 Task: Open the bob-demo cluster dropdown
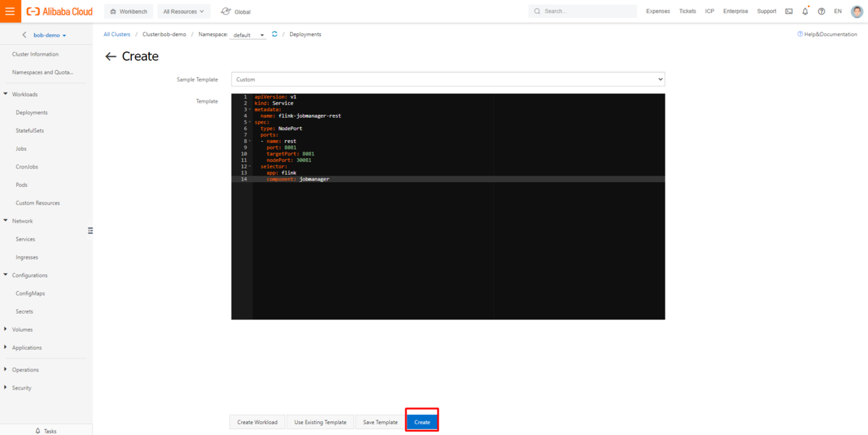50,35
